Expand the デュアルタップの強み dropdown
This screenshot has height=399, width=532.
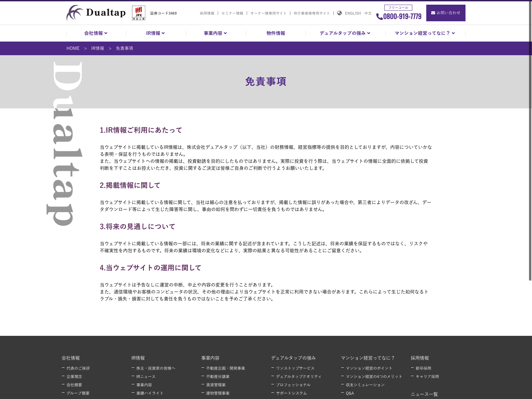(345, 33)
